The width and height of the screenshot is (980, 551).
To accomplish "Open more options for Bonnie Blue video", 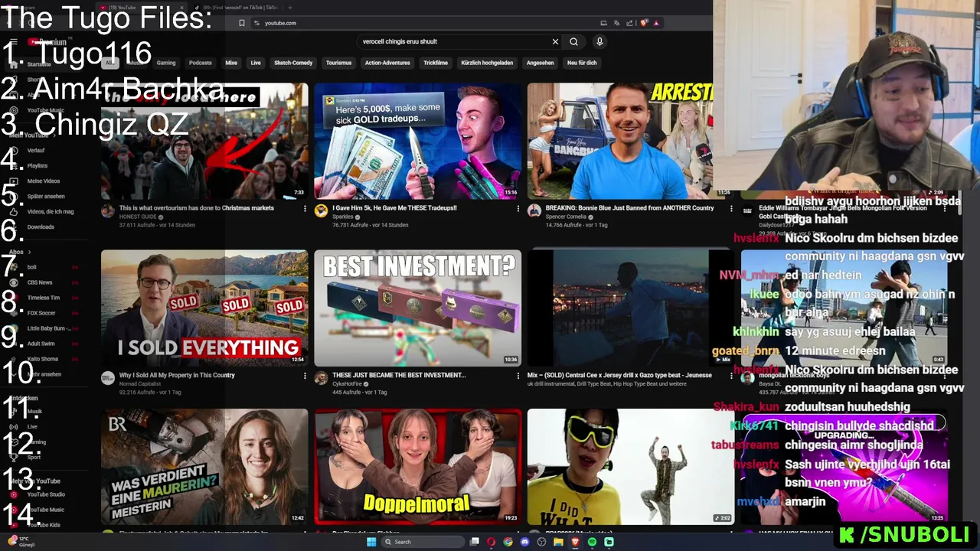I will click(x=730, y=208).
